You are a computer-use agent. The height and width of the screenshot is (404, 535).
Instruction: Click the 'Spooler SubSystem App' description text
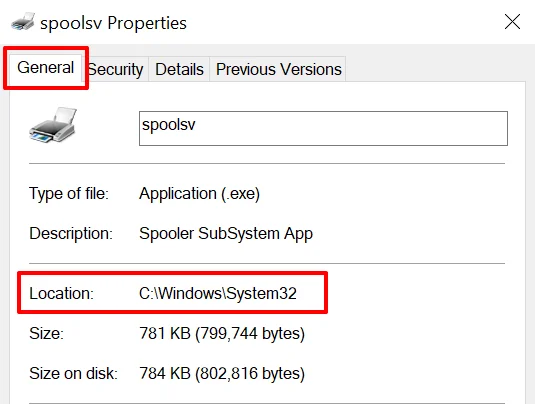pyautogui.click(x=226, y=234)
